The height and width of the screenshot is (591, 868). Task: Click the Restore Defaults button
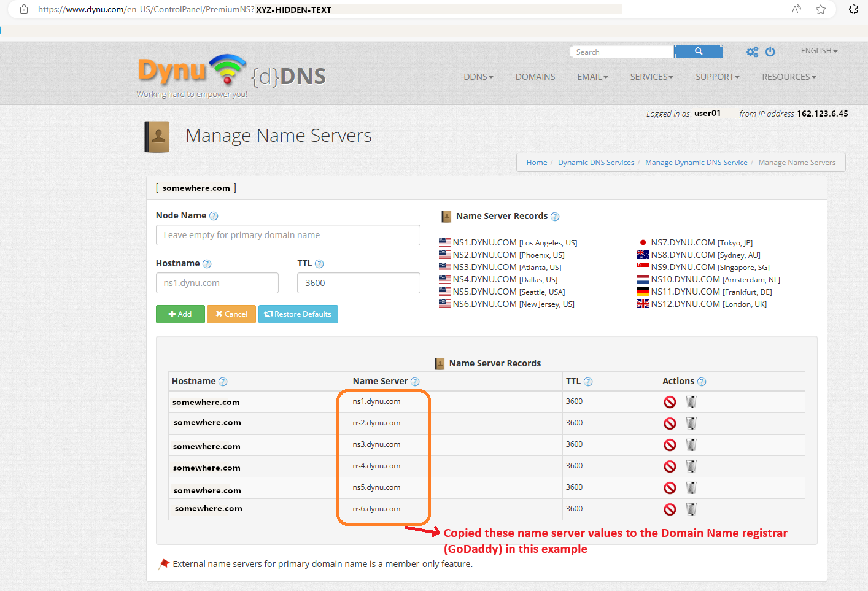click(298, 314)
